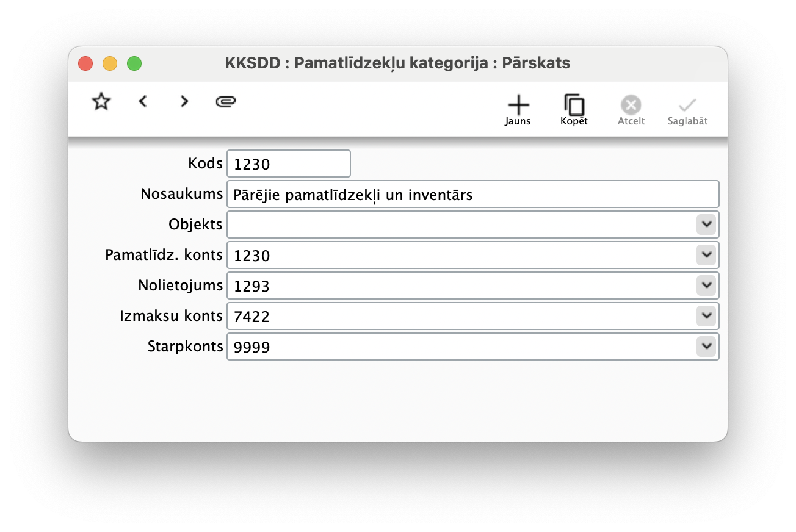Go to next record with forward arrow
The height and width of the screenshot is (532, 796).
tap(184, 101)
